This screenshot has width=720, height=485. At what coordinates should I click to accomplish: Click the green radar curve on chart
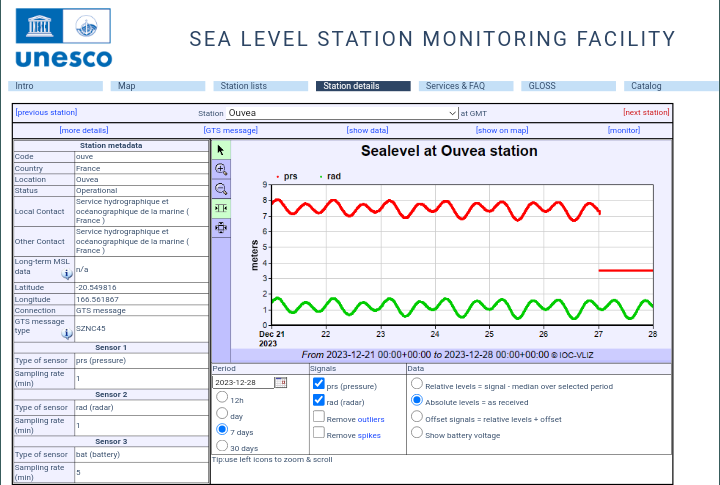tap(462, 308)
